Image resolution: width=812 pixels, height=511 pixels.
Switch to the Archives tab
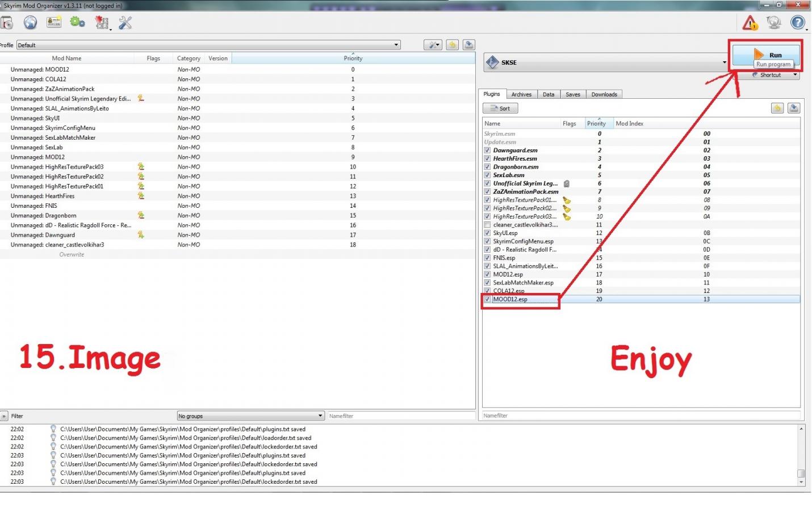click(x=521, y=94)
